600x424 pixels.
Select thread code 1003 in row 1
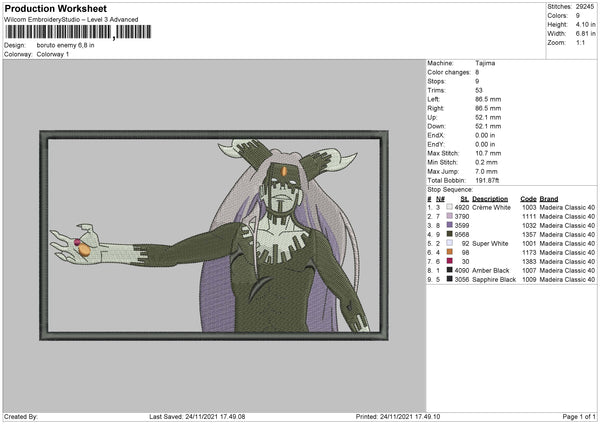pyautogui.click(x=529, y=207)
